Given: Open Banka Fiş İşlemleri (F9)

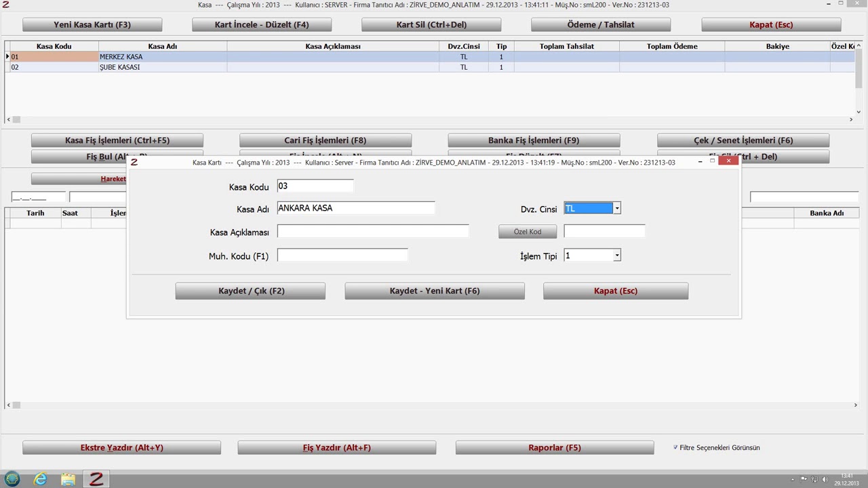Looking at the screenshot, I should coord(534,140).
